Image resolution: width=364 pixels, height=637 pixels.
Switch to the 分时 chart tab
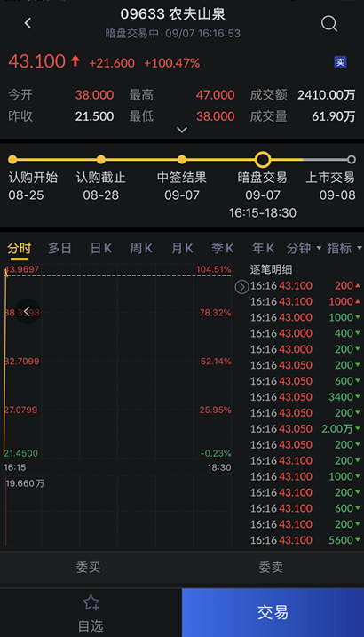19,248
